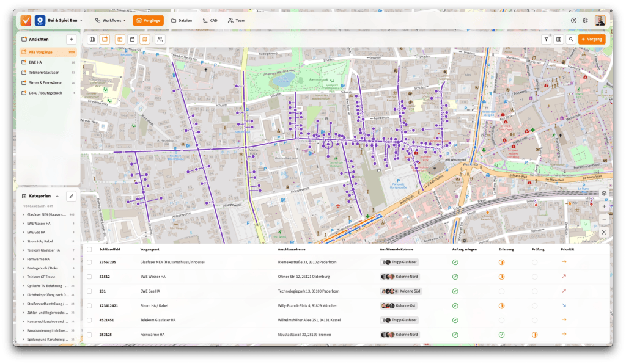Click the people icon in the view toolbar

160,39
